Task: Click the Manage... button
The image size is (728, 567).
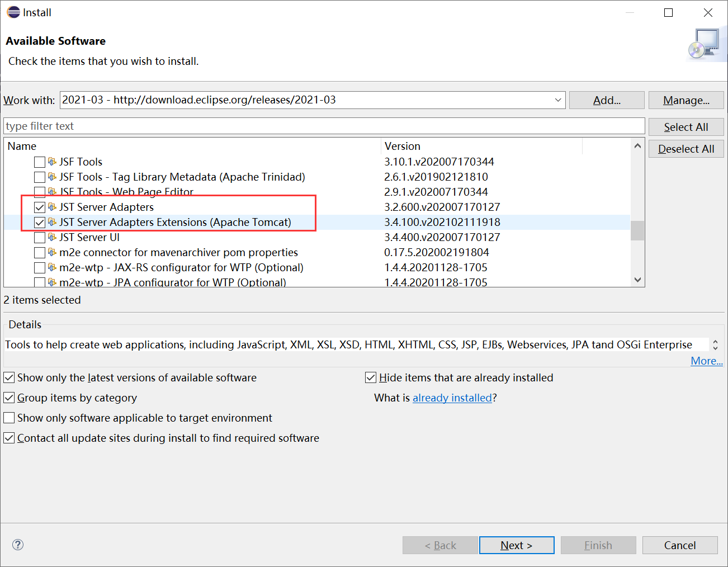Action: [686, 100]
